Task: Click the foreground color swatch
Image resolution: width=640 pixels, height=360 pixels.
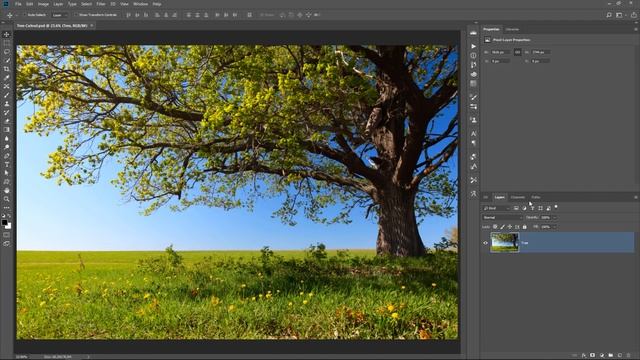Action: 4,222
